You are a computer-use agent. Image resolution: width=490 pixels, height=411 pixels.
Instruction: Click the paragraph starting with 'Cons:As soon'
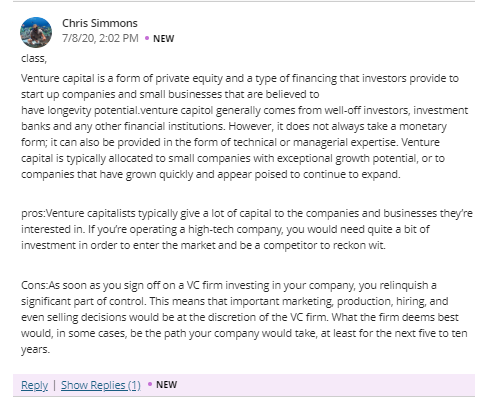tap(244, 317)
